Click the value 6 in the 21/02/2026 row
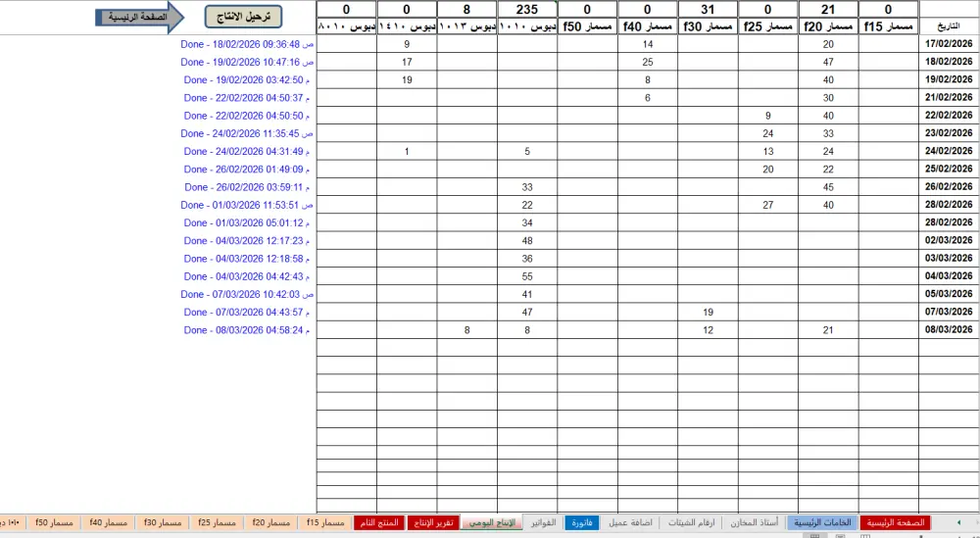The image size is (980, 538). click(x=648, y=97)
